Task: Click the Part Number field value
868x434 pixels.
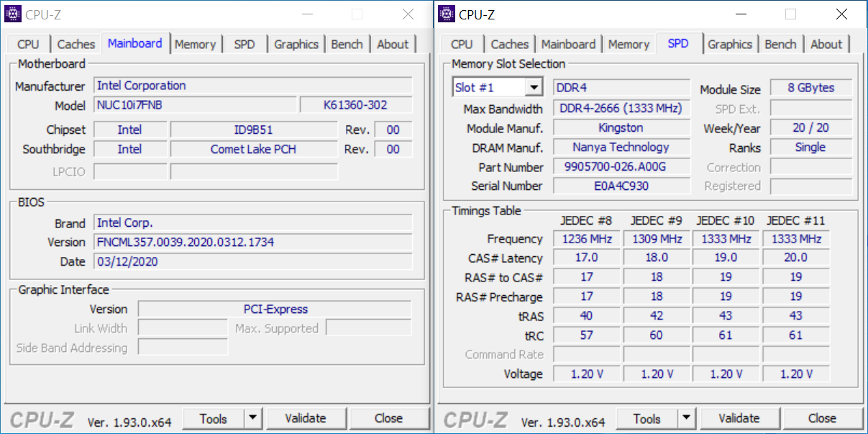Action: coord(621,167)
